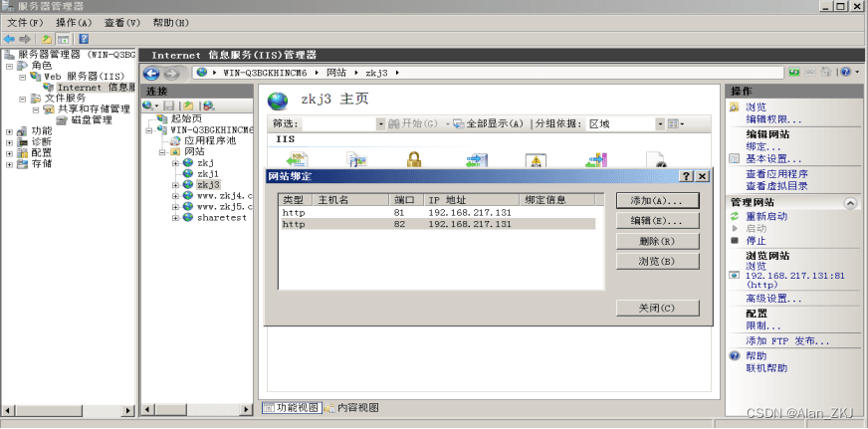This screenshot has height=429, width=868.
Task: Expand the 诊断 tree node
Action: pyautogui.click(x=9, y=142)
